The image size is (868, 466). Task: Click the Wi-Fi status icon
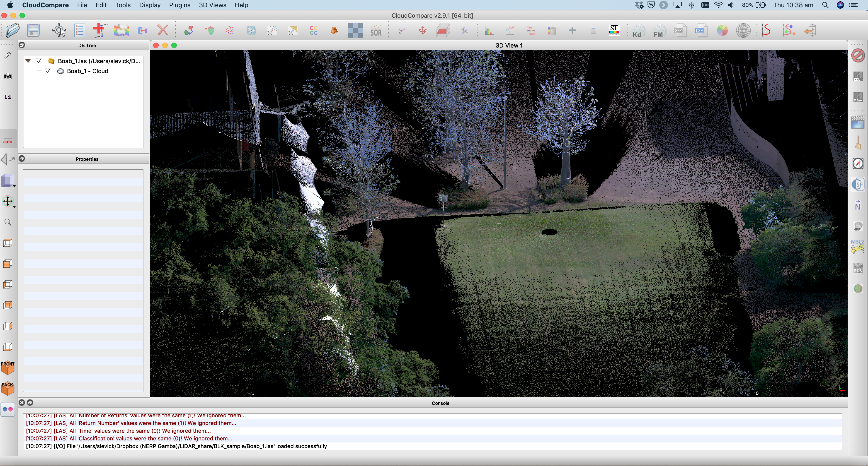[x=718, y=5]
